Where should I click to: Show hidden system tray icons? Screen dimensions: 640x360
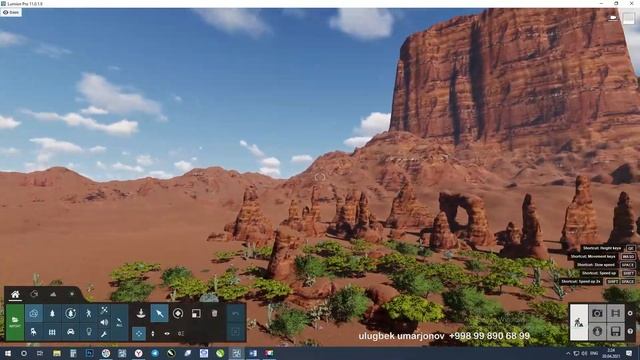568,353
